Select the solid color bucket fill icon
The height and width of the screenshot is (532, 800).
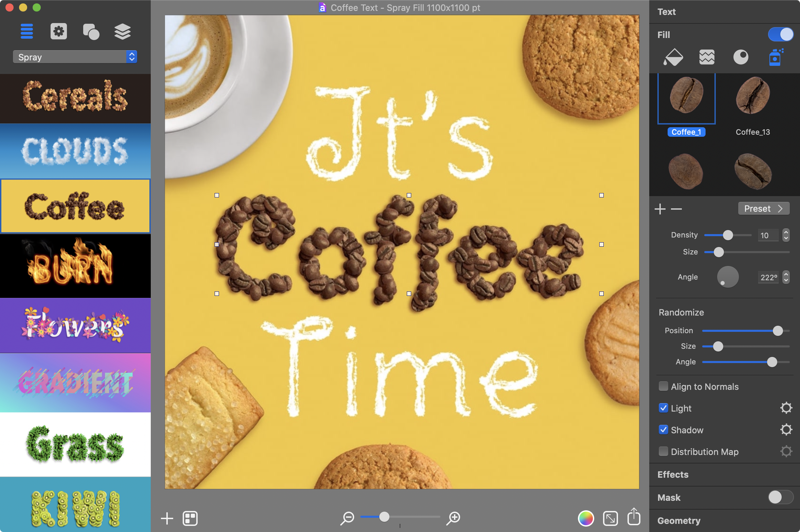pos(673,57)
